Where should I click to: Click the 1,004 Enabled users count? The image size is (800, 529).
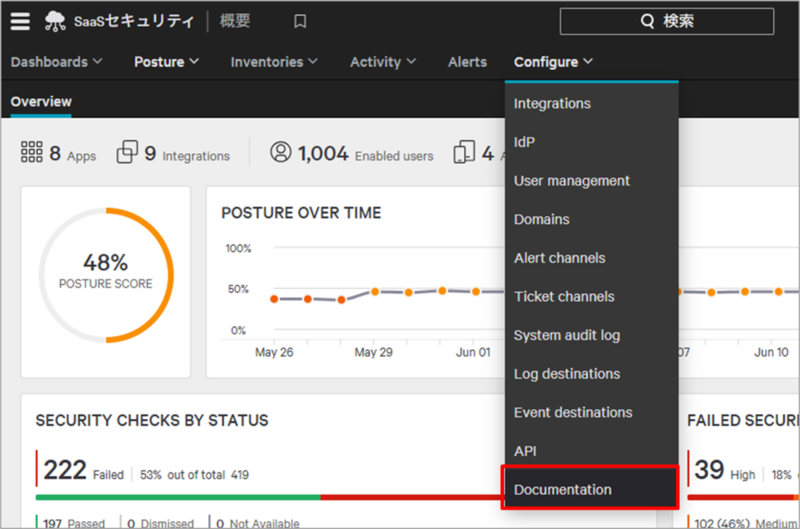(x=366, y=153)
